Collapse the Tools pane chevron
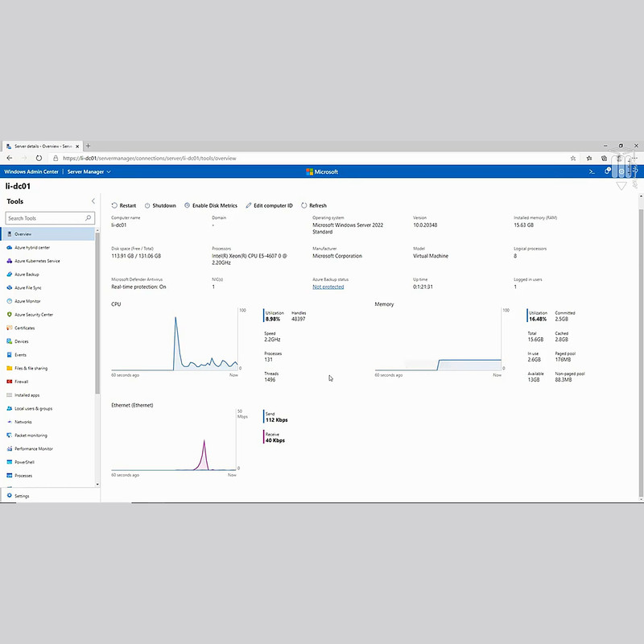The height and width of the screenshot is (644, 644). pyautogui.click(x=93, y=200)
